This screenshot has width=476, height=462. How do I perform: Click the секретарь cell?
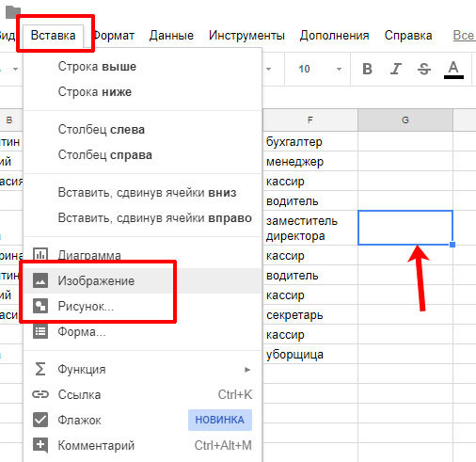tap(310, 314)
